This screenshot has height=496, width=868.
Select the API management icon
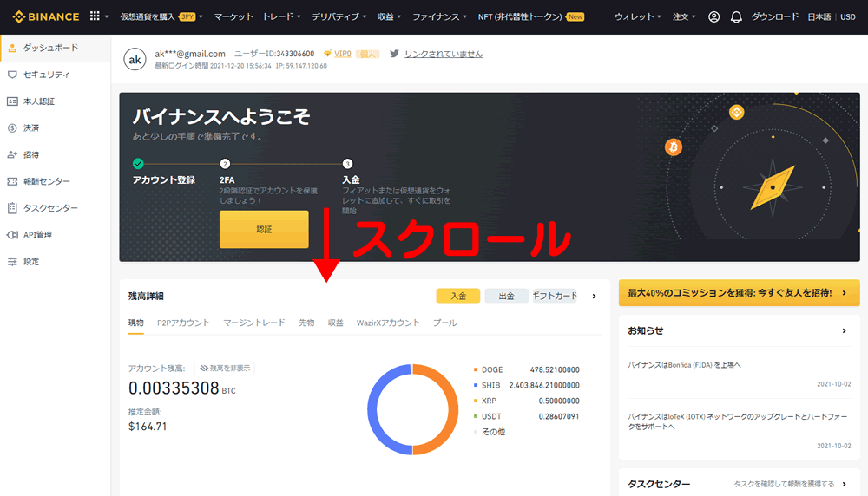(12, 235)
